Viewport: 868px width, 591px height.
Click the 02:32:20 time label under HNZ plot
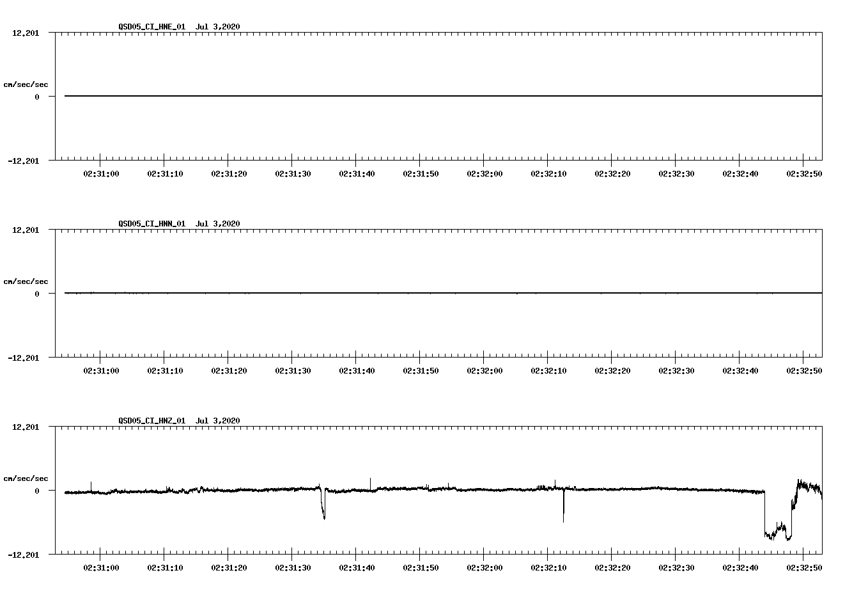[x=612, y=567]
